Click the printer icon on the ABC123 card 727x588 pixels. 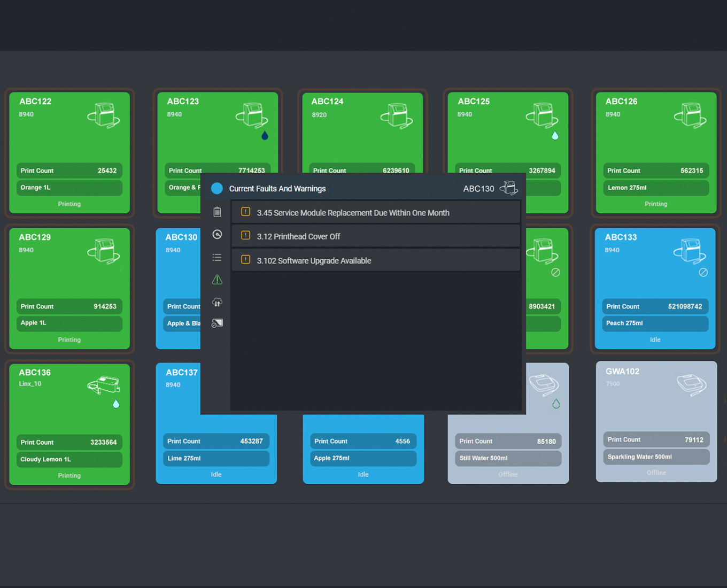pyautogui.click(x=252, y=115)
